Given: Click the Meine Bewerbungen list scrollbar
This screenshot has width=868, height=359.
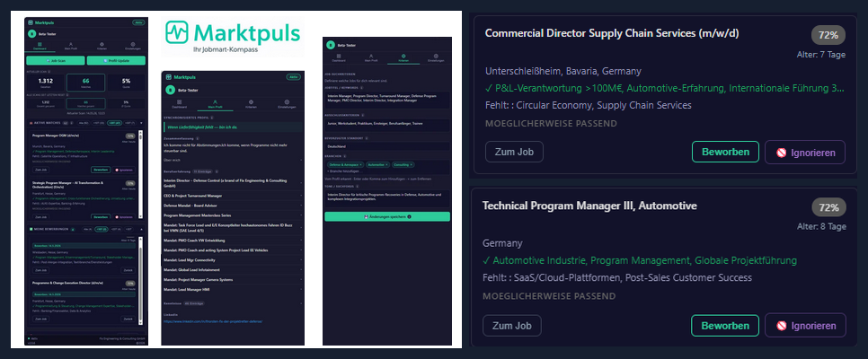Looking at the screenshot, I should (140, 280).
